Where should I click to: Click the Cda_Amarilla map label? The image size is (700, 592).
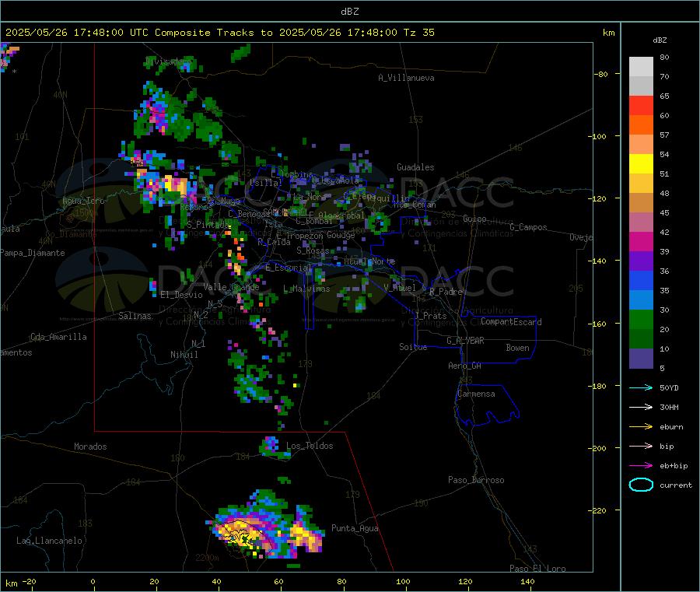58,337
